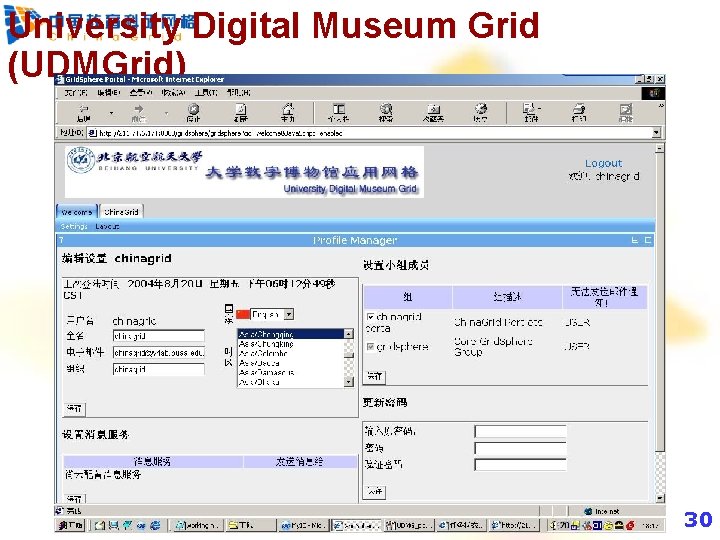Viewport: 720px width, 540px height.
Task: Click the Show Desktop quick launch icon
Action: (x=100, y=525)
